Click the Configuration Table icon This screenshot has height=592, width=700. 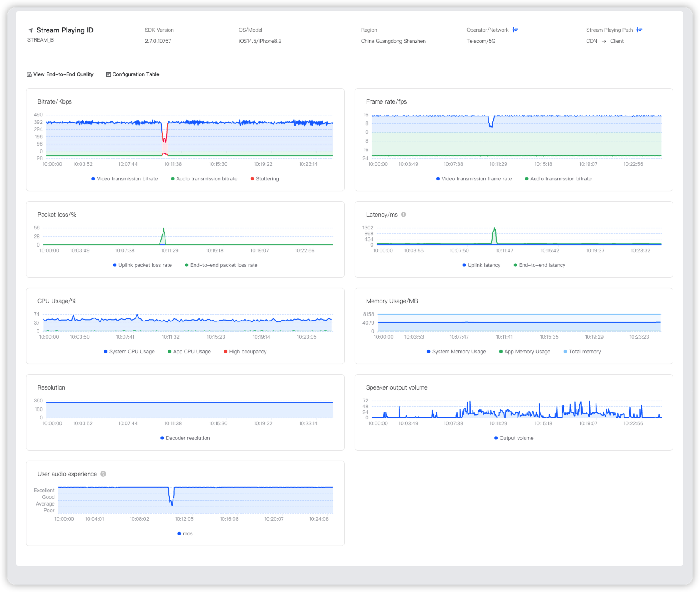point(108,75)
